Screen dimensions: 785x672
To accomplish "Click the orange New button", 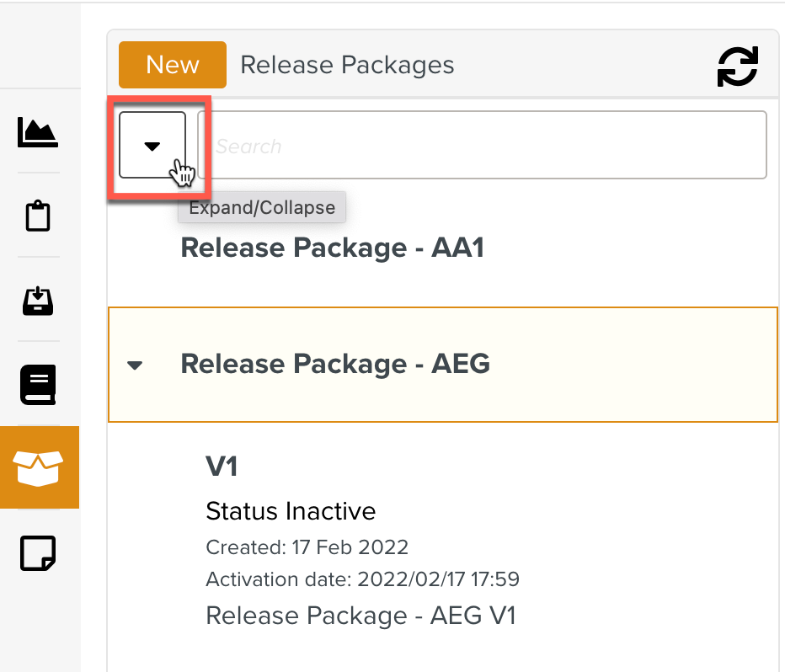I will pos(172,65).
